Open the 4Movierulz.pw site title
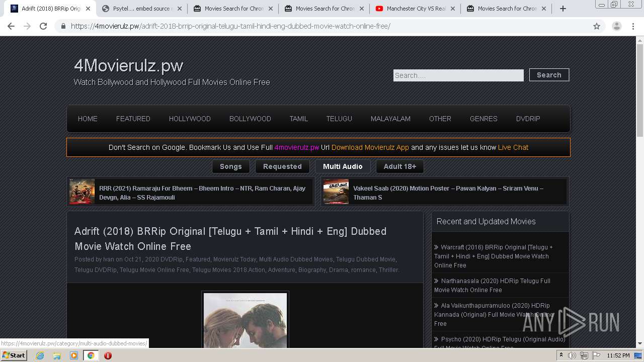The height and width of the screenshot is (362, 644). pyautogui.click(x=128, y=65)
